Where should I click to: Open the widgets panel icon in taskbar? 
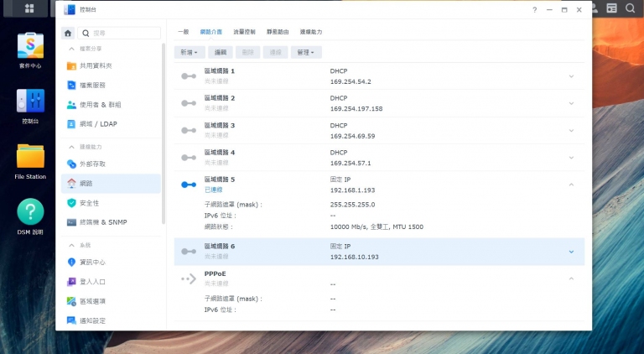pyautogui.click(x=612, y=8)
